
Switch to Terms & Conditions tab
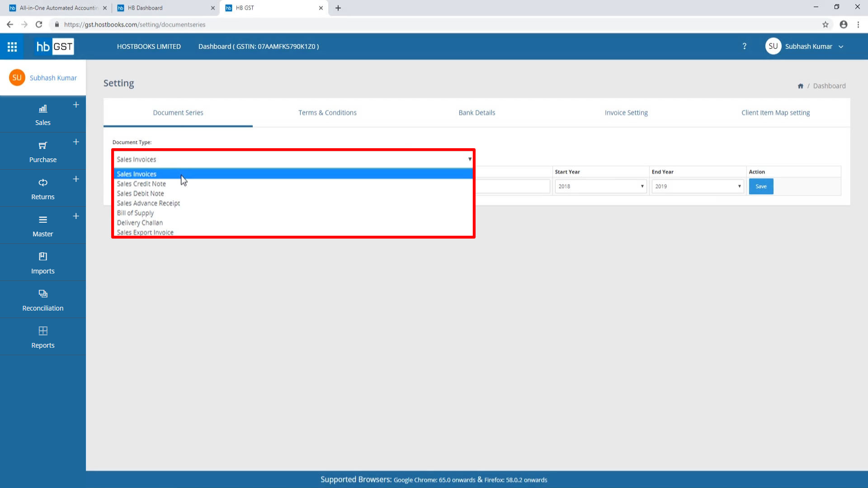pyautogui.click(x=327, y=113)
